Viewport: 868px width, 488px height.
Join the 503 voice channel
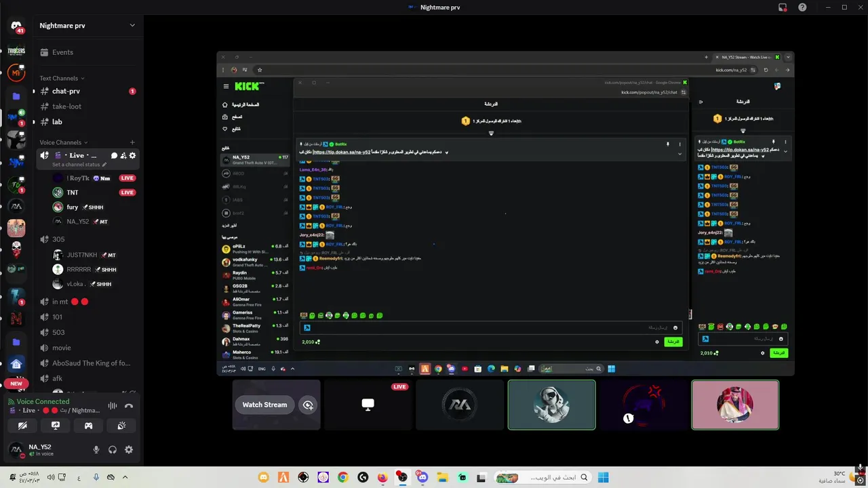click(87, 332)
